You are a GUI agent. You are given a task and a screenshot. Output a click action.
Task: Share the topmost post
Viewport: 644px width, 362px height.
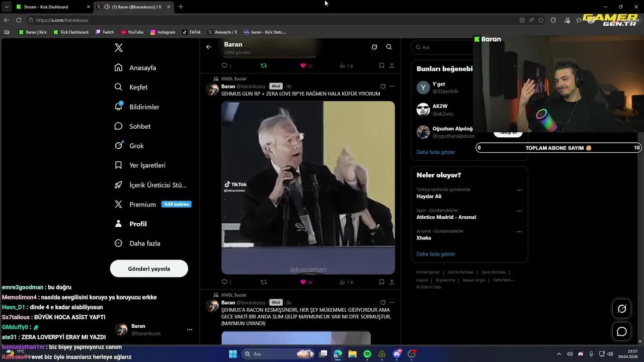(x=392, y=65)
